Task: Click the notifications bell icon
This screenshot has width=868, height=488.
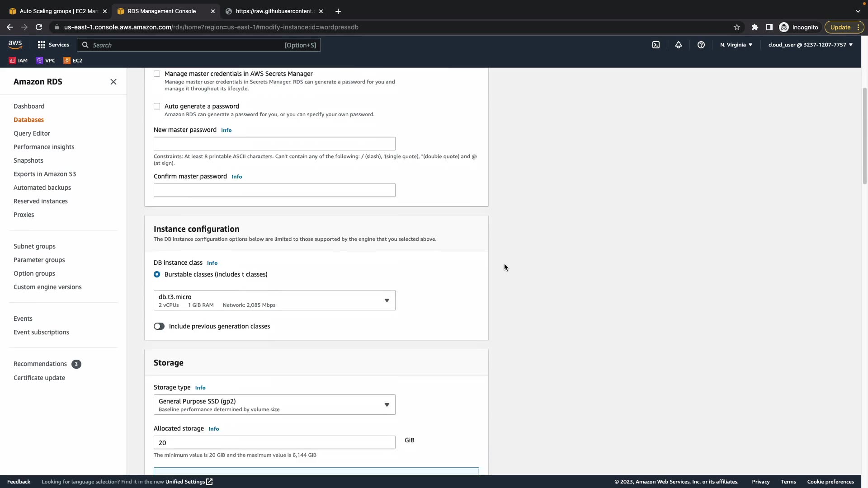Action: pos(679,45)
